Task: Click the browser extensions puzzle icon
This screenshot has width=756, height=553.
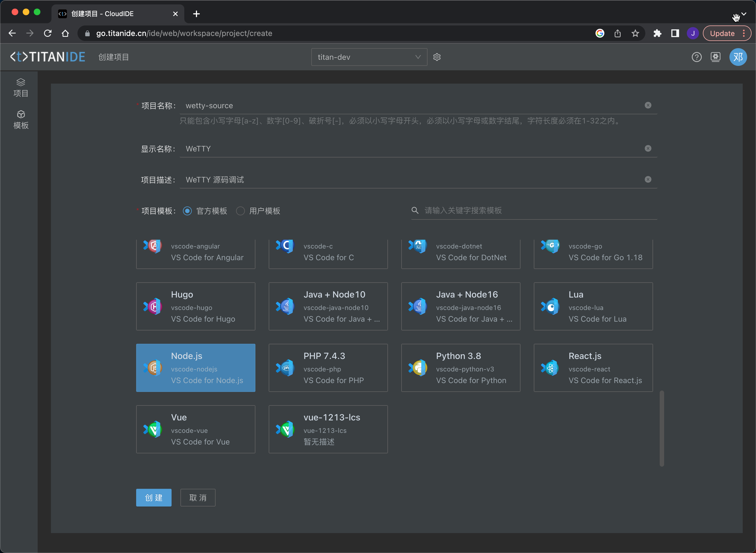Action: pos(657,33)
